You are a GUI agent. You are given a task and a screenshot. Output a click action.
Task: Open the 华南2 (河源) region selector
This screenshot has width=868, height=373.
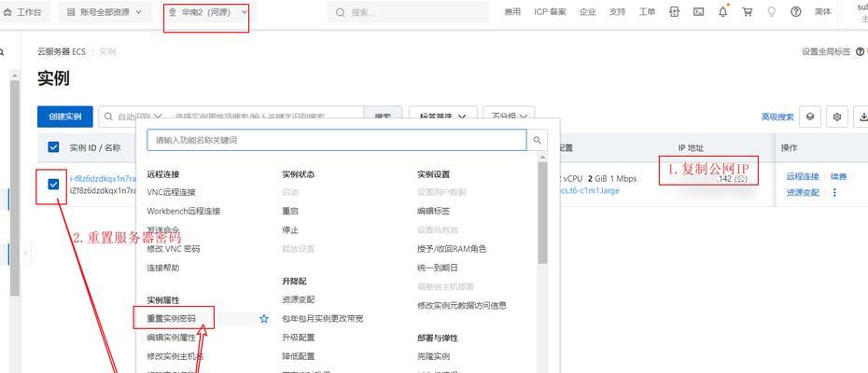pyautogui.click(x=206, y=11)
